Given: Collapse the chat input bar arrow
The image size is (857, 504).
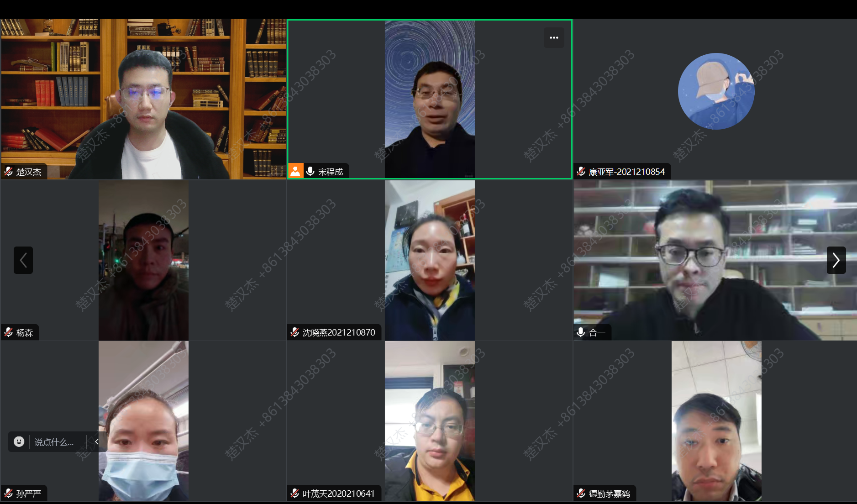Looking at the screenshot, I should [97, 441].
